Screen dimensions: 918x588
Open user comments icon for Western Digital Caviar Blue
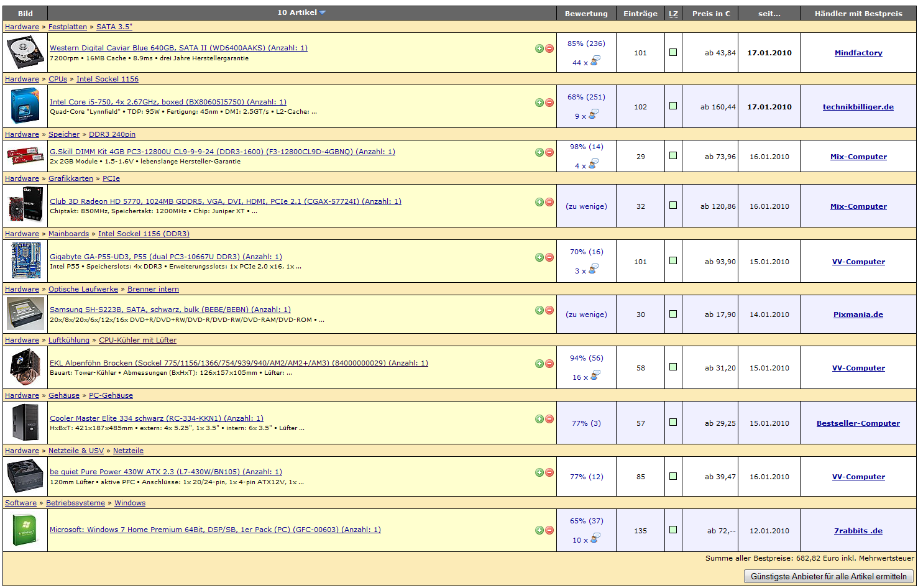[595, 61]
